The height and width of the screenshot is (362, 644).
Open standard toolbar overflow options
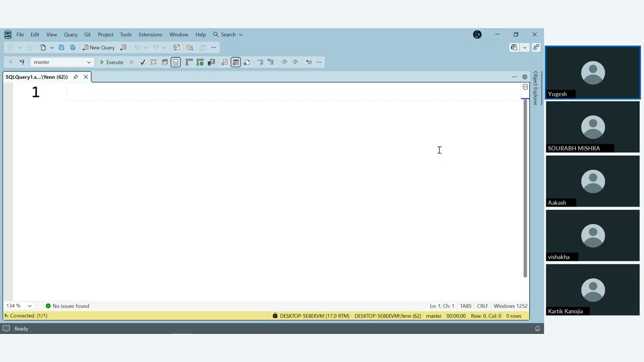[x=213, y=47]
